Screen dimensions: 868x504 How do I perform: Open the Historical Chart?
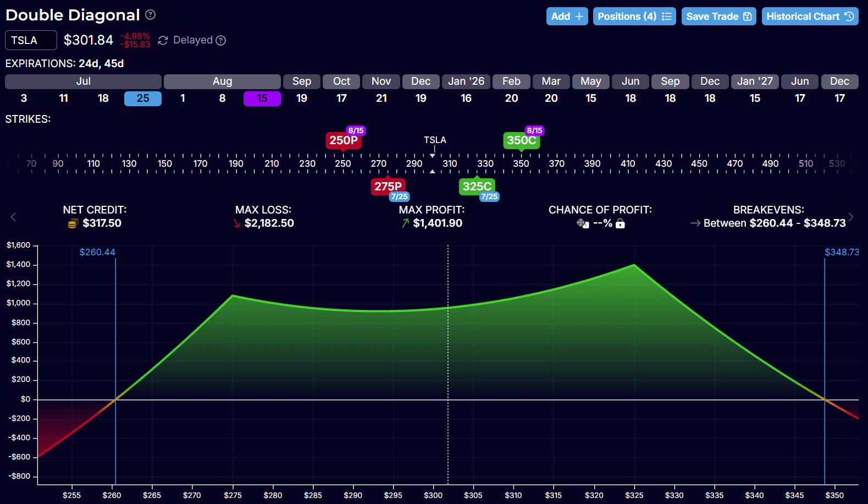(x=809, y=17)
